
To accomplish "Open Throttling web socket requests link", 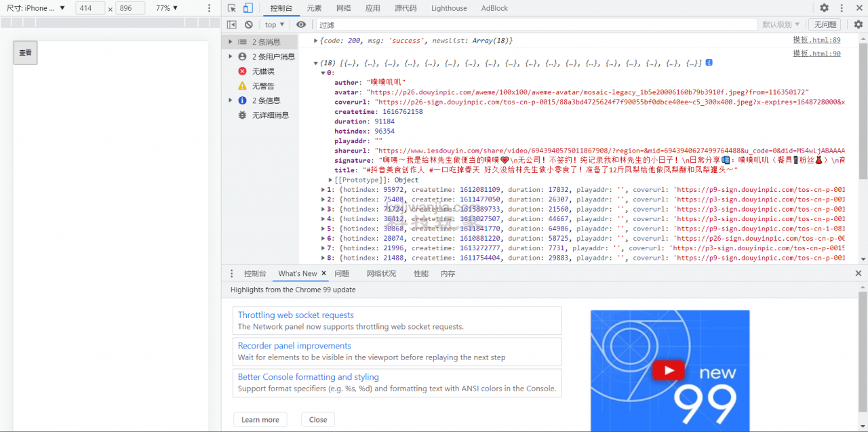I will pyautogui.click(x=296, y=315).
